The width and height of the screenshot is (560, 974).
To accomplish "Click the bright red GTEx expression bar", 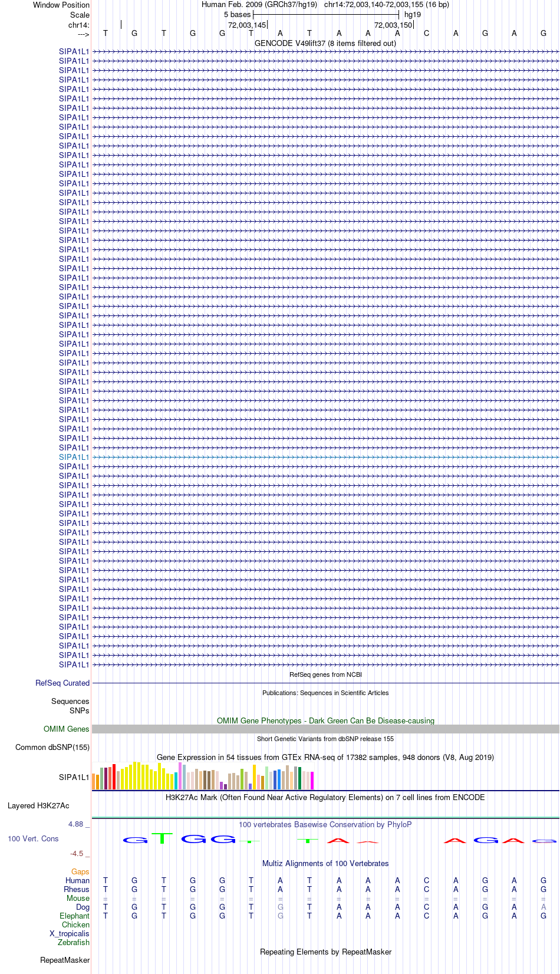I will (x=114, y=777).
